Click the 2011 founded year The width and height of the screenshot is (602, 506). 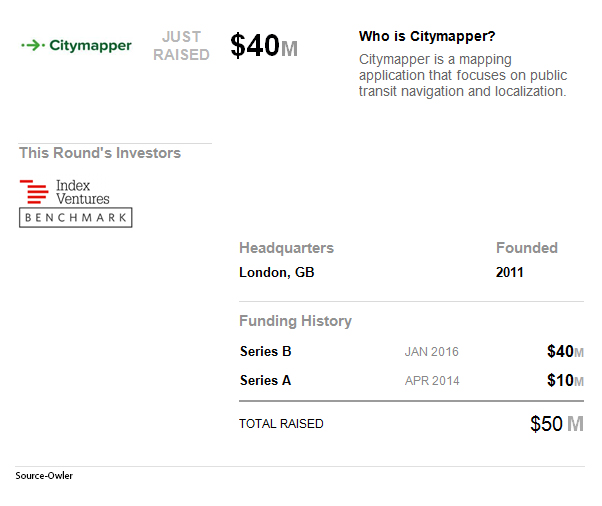point(509,272)
